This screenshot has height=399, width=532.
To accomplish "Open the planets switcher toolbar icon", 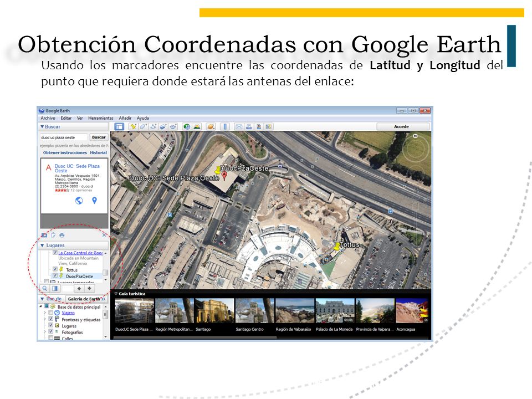I will click(211, 126).
